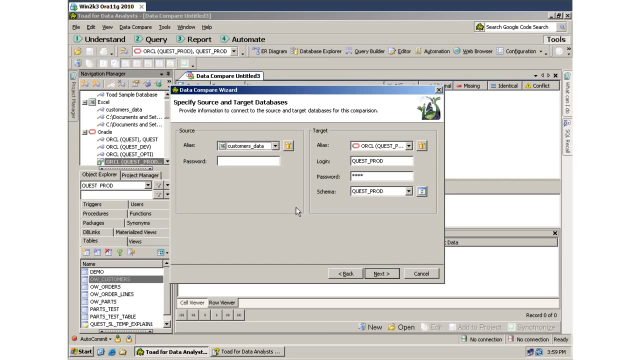Open Source Alias dropdown

[276, 146]
